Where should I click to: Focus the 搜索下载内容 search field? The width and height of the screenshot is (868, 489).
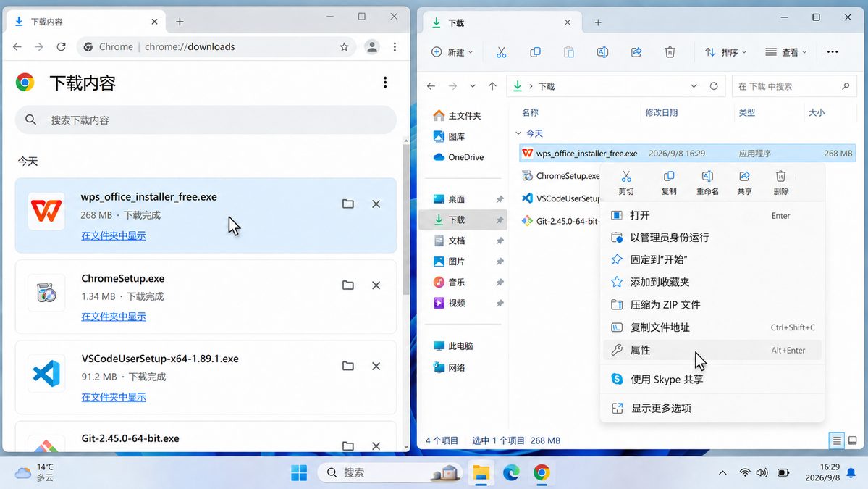206,120
